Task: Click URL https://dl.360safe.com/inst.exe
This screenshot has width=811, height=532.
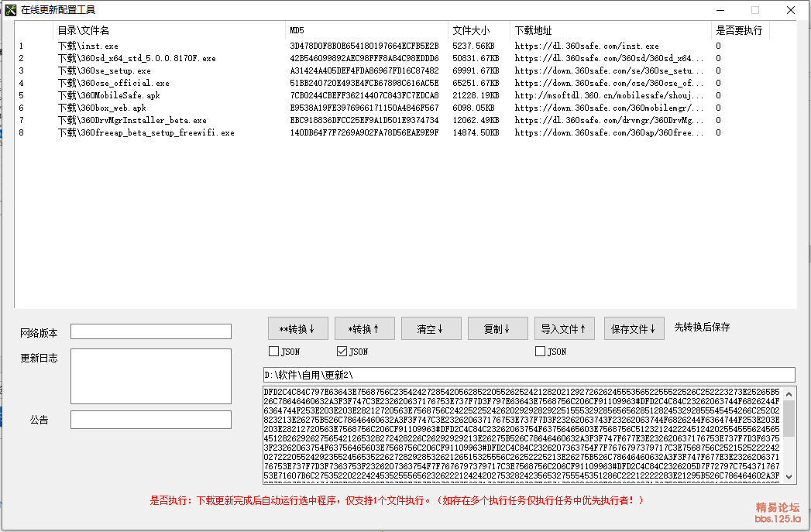Action: 586,46
